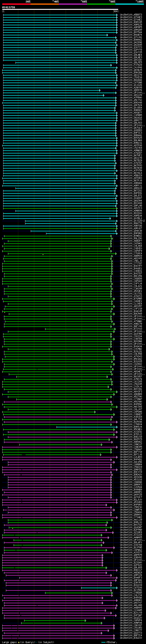Select hit label UniRef100_B9P8N3
146x644 pixels.
131,233
